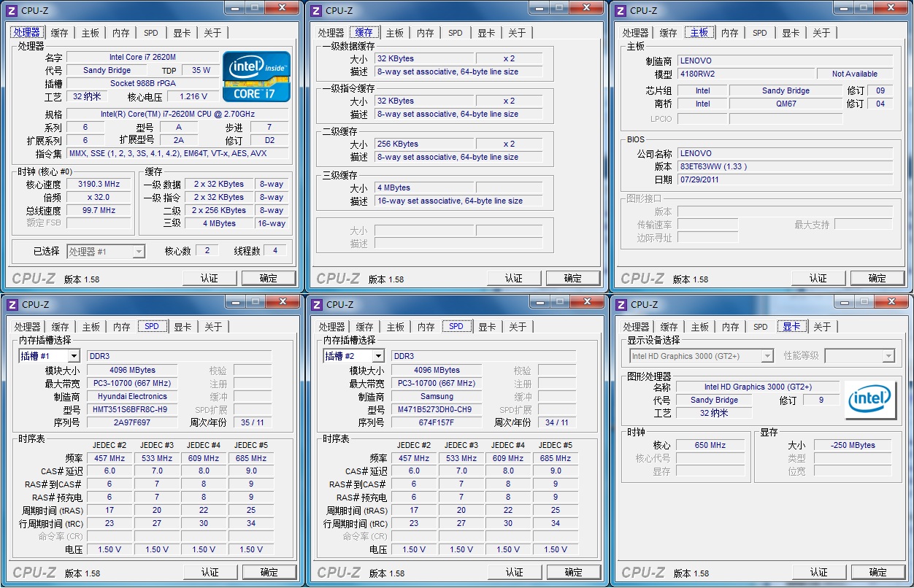
Task: Click the Hyundai Electronics manufacturer value
Action: pos(132,396)
